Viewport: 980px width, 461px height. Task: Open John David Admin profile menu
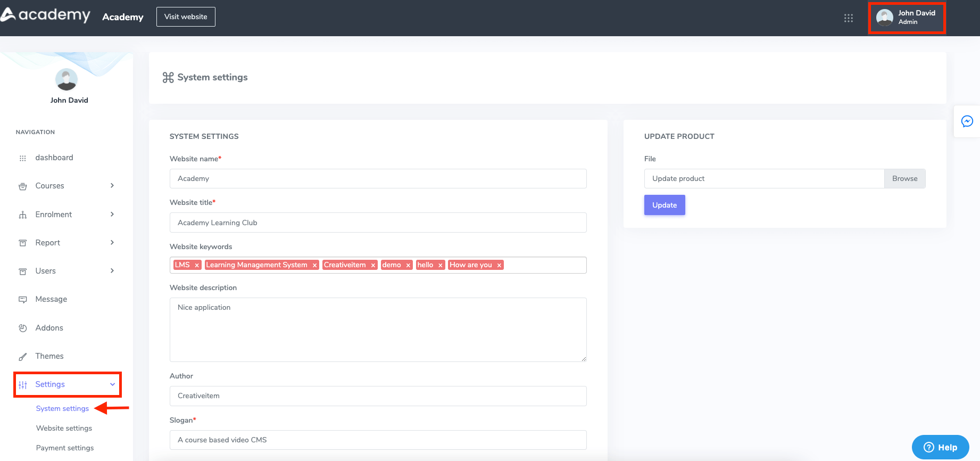tap(907, 18)
